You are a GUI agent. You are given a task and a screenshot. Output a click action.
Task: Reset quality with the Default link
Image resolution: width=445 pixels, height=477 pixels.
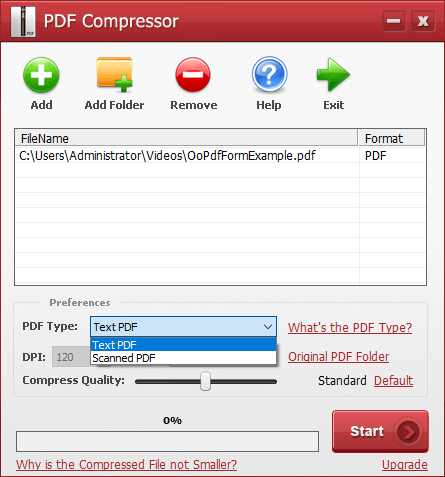393,380
